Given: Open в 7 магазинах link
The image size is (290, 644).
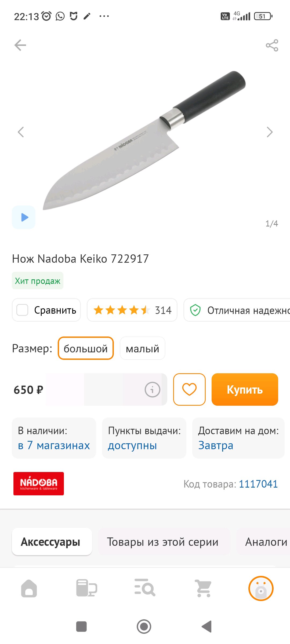Looking at the screenshot, I should [54, 445].
